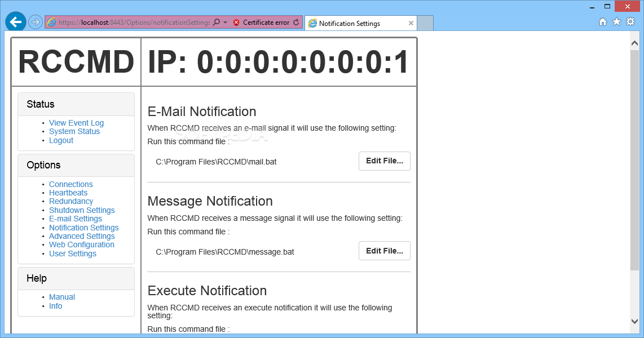Open the Manual help link
Viewport: 644px width, 338px height.
tap(62, 297)
